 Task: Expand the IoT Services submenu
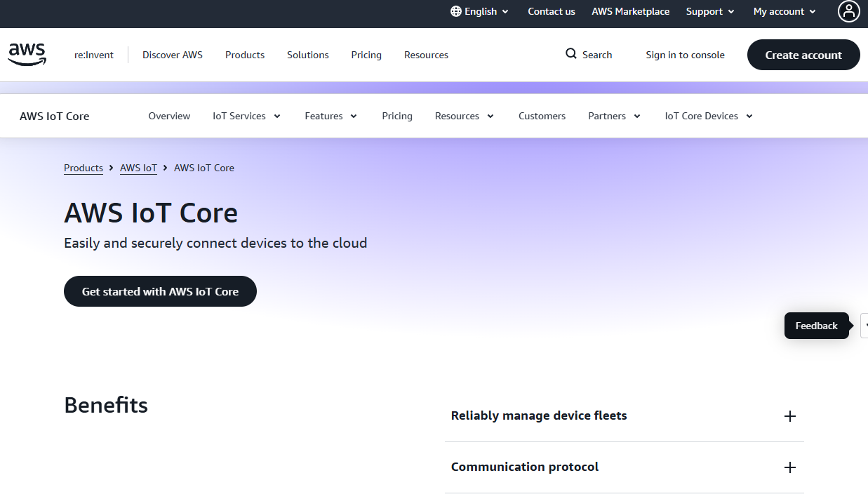tap(247, 116)
